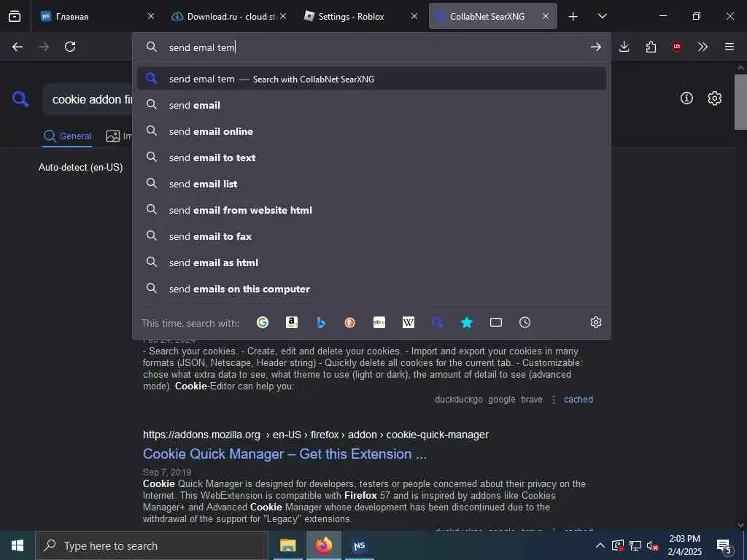Click the SearXNG logo magnifier on page

coord(20,99)
